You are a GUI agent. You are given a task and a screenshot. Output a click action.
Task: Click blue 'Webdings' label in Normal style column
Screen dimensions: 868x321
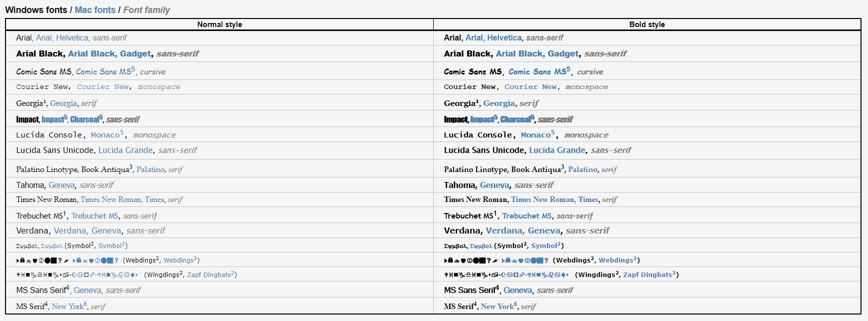[179, 260]
